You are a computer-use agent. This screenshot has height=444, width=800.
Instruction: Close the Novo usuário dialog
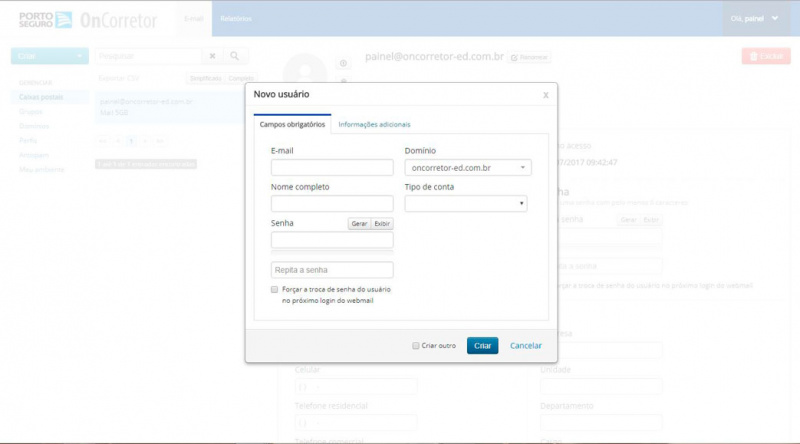545,95
